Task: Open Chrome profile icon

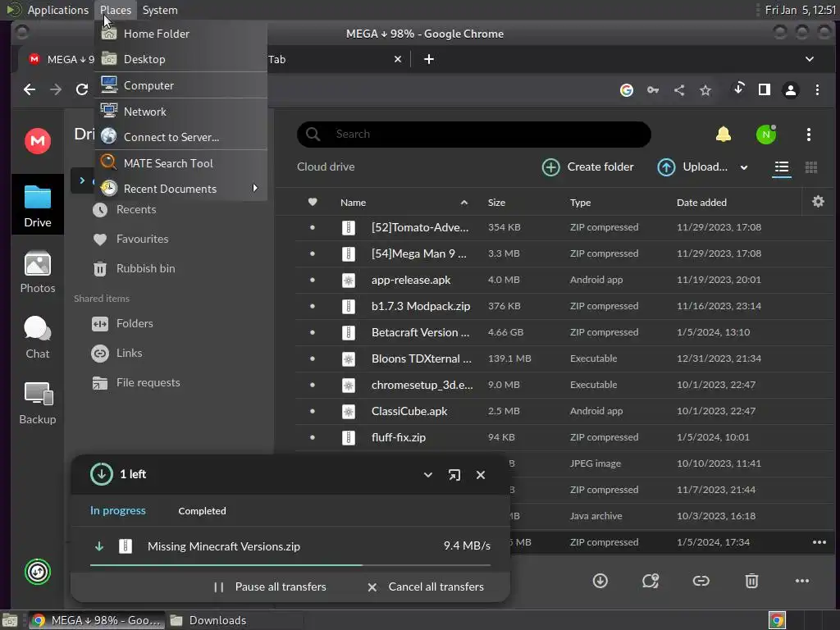Action: (790, 90)
